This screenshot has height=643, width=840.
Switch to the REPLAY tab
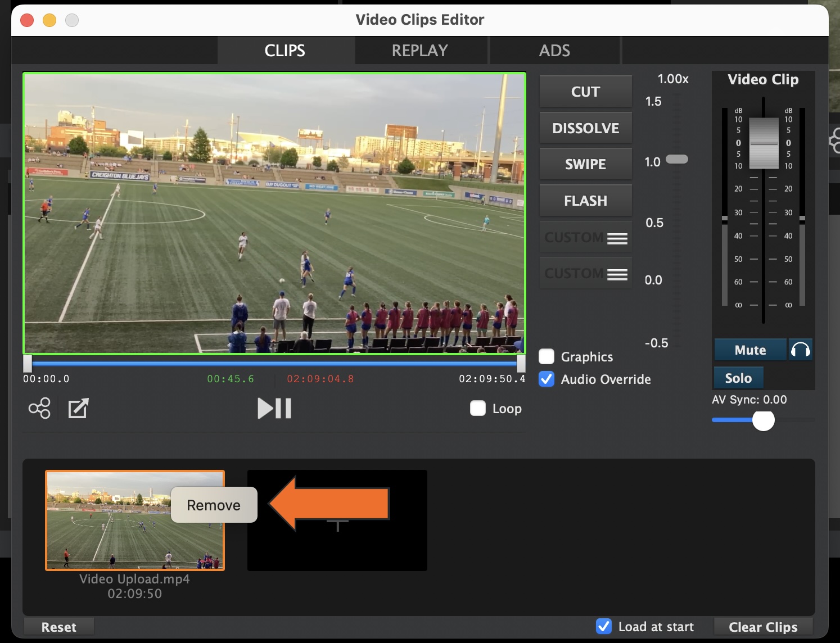point(420,51)
